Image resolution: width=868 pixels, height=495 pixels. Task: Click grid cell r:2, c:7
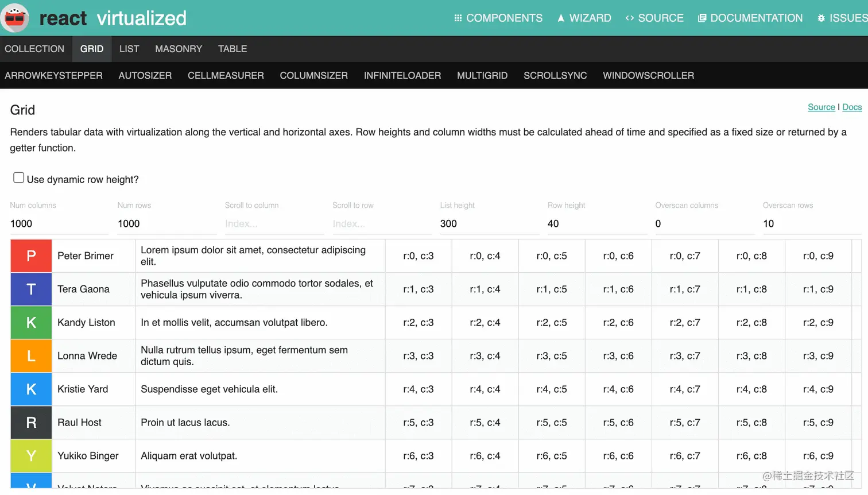tap(685, 323)
